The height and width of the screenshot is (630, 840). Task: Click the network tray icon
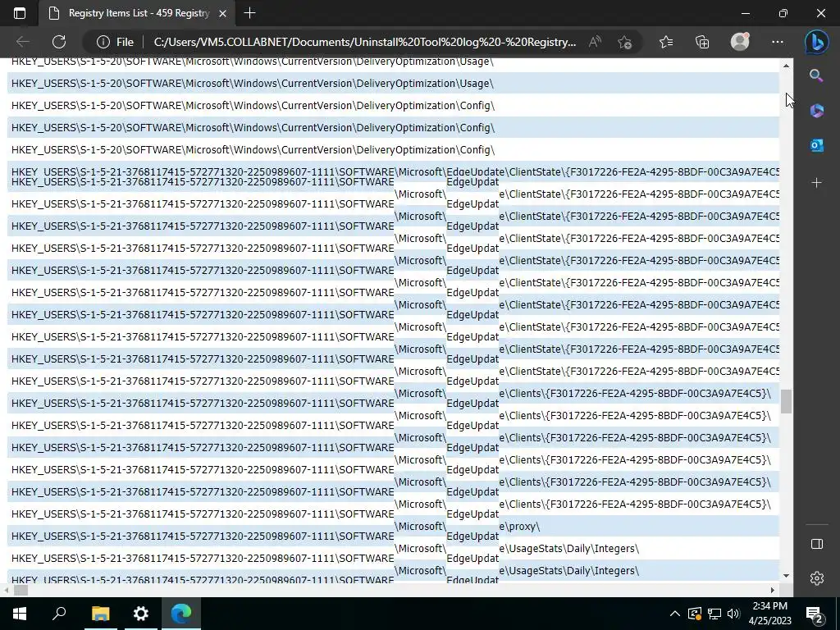coord(714,614)
